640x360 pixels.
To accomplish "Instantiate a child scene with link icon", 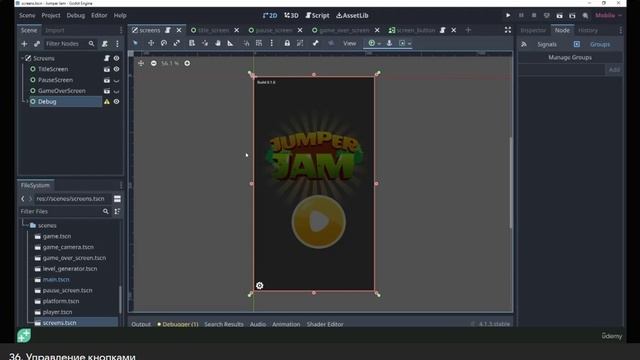I will click(37, 44).
